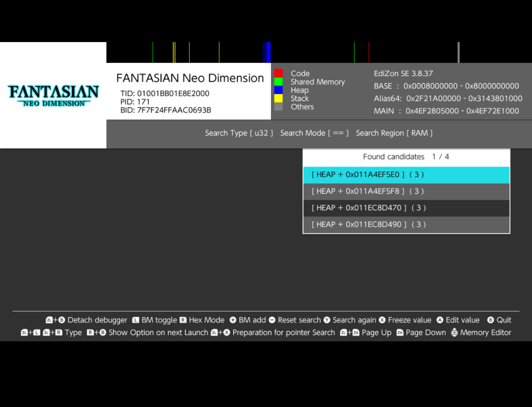This screenshot has width=532, height=407.
Task: Click the gray marker in memory map bar
Action: point(459,53)
